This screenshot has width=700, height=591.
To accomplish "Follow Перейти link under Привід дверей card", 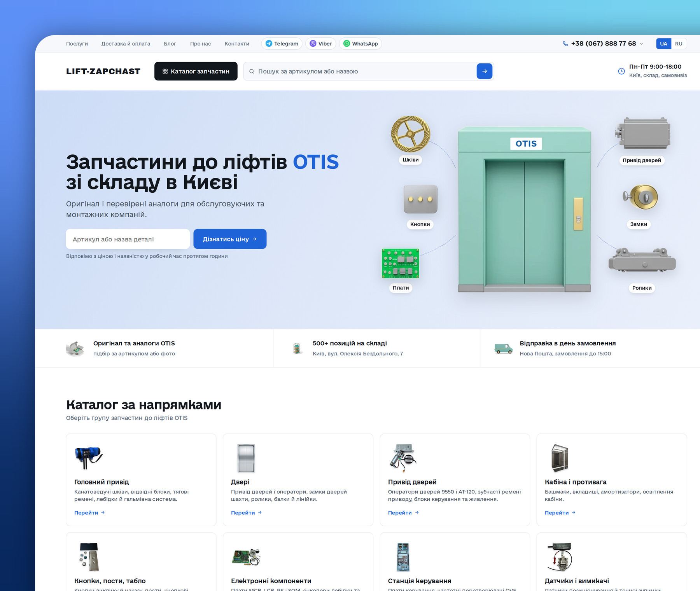I will coord(403,513).
